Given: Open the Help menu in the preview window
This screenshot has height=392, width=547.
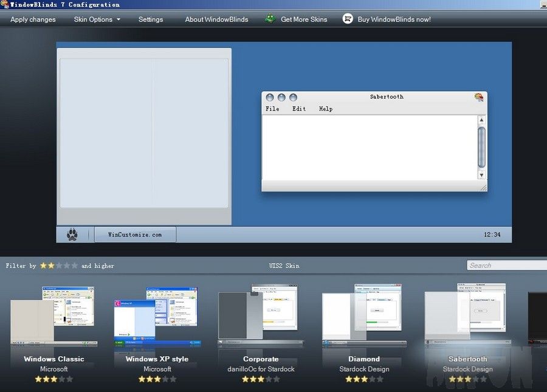Looking at the screenshot, I should pyautogui.click(x=326, y=109).
